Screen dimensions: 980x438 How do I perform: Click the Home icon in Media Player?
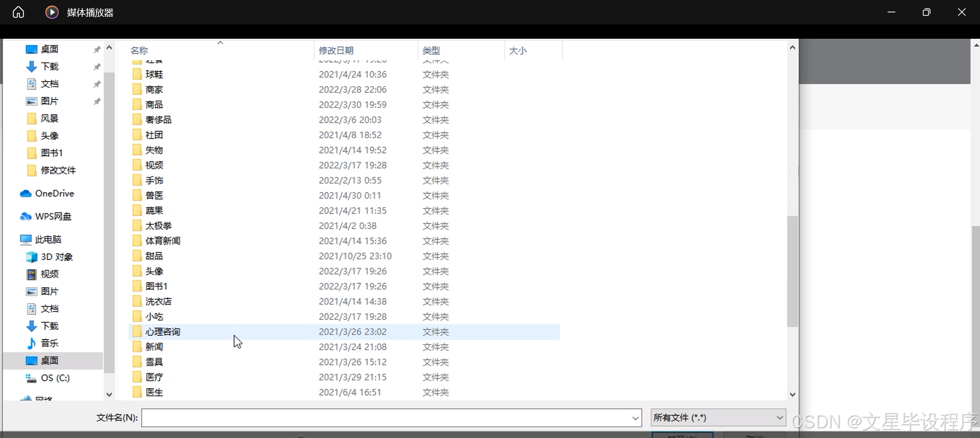(18, 12)
